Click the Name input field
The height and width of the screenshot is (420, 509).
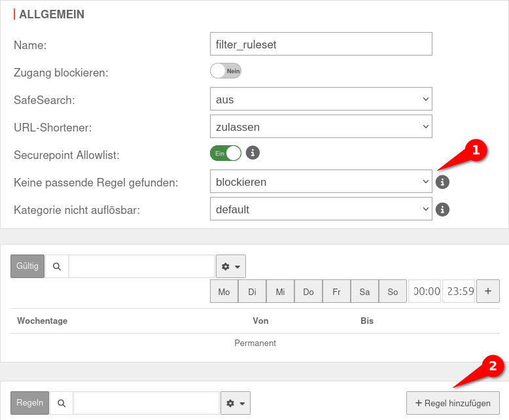click(x=321, y=44)
